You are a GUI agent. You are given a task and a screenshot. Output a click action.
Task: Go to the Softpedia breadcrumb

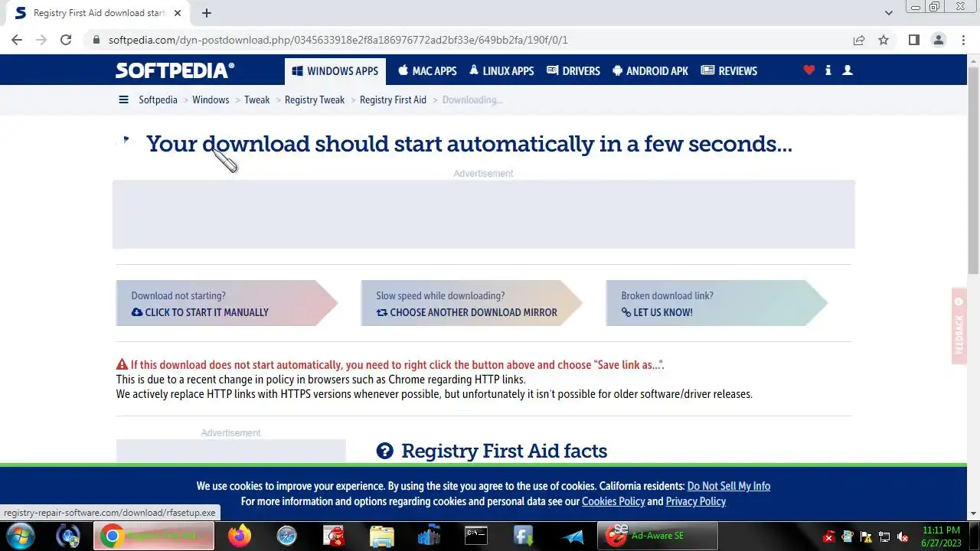158,99
